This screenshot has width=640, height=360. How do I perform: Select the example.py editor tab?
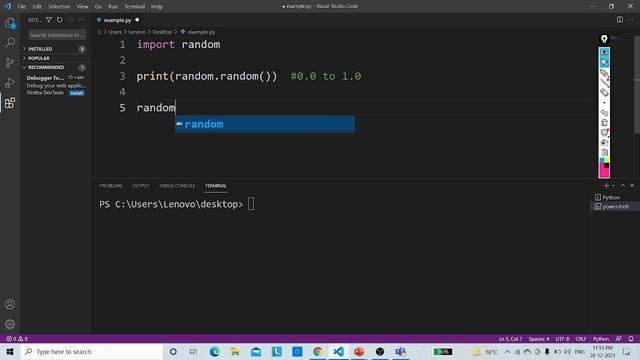pyautogui.click(x=118, y=20)
